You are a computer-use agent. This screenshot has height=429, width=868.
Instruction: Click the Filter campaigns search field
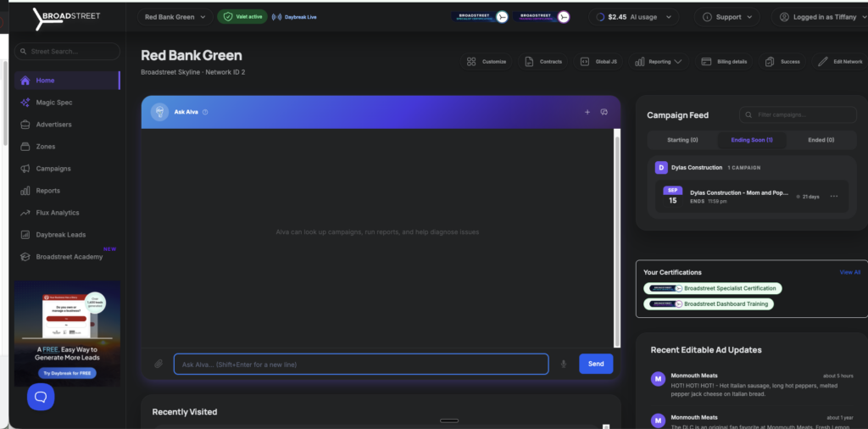[798, 114]
